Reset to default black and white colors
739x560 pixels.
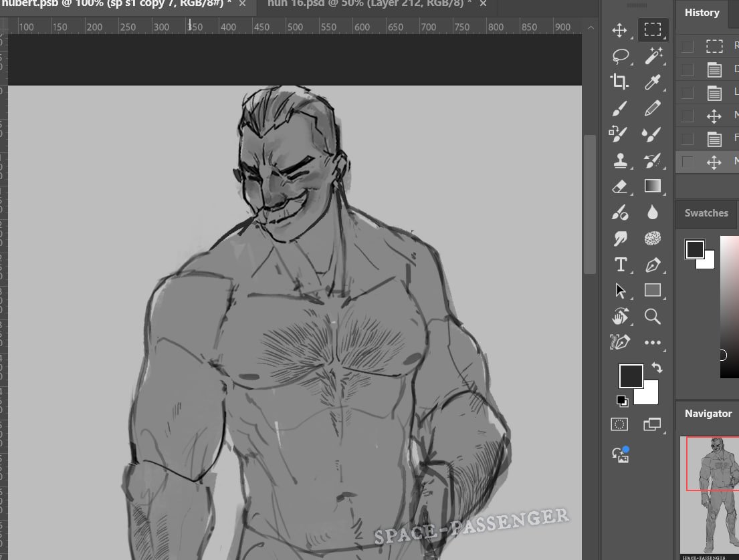pyautogui.click(x=622, y=401)
